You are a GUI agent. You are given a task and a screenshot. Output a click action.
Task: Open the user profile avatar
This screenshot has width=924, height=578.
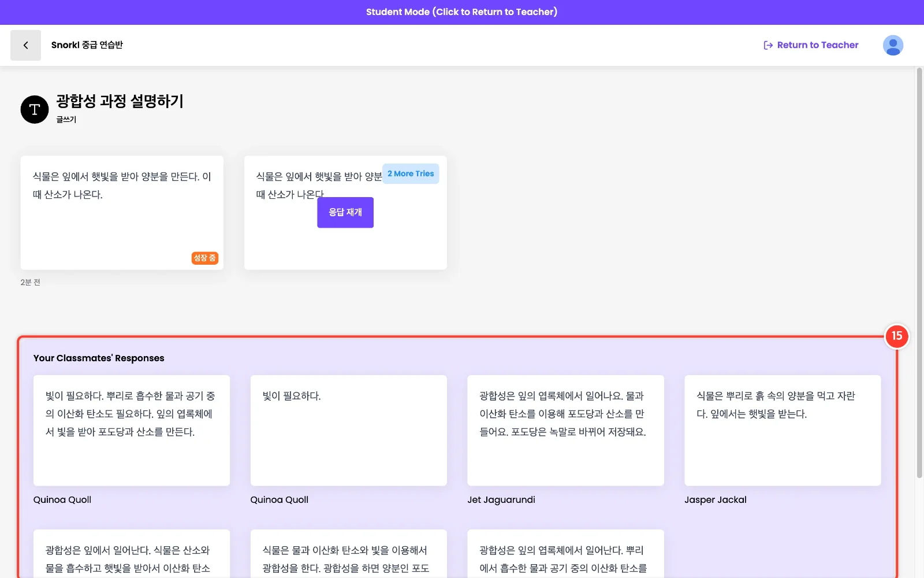pos(893,45)
